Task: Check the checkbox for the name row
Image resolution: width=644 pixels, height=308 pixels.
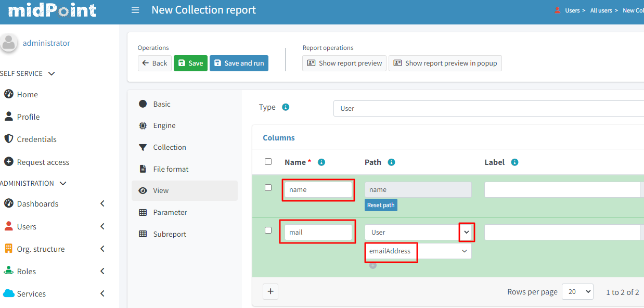Action: 268,188
